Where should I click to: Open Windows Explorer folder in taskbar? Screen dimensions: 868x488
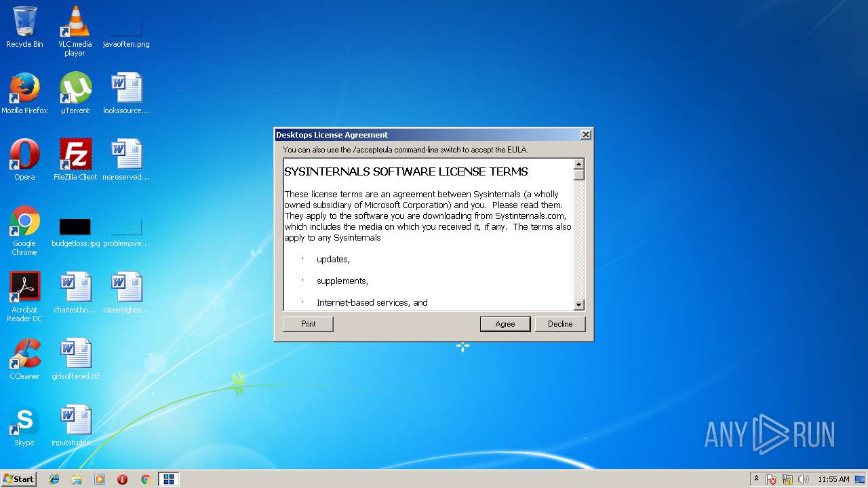[77, 479]
